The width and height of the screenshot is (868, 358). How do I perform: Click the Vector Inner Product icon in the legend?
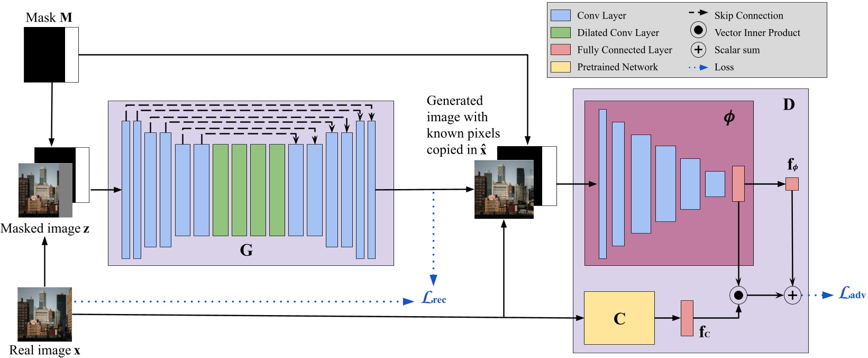[698, 30]
